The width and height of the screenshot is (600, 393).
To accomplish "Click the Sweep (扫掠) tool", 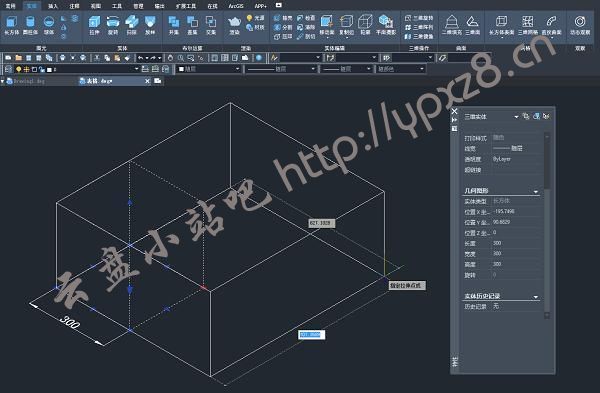I will click(x=132, y=25).
